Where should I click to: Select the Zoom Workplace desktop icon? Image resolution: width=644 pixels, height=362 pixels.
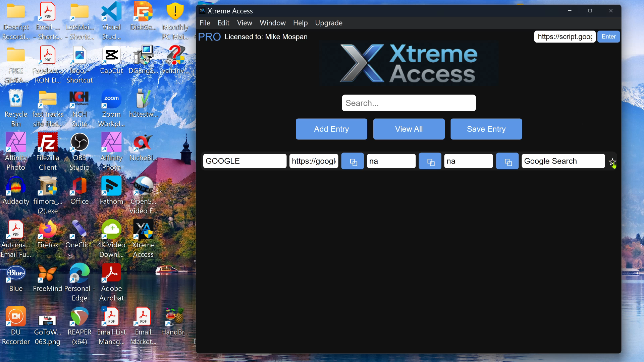tap(111, 108)
